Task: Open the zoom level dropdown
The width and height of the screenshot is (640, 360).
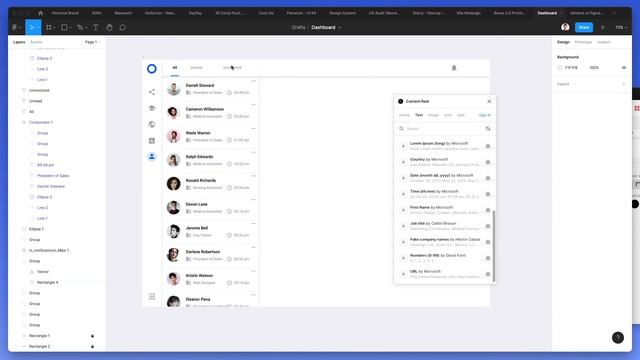Action: [621, 27]
